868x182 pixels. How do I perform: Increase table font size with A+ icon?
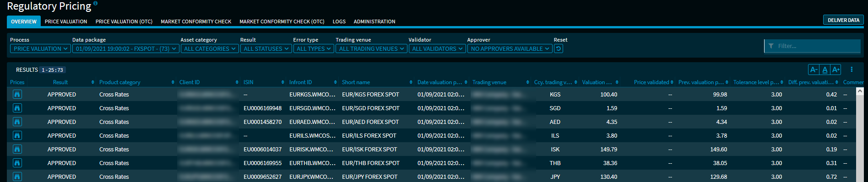click(x=835, y=70)
